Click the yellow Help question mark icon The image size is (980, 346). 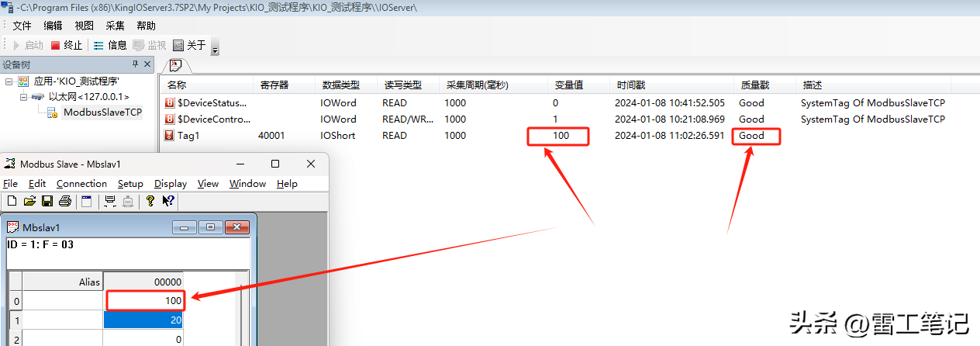pos(150,202)
